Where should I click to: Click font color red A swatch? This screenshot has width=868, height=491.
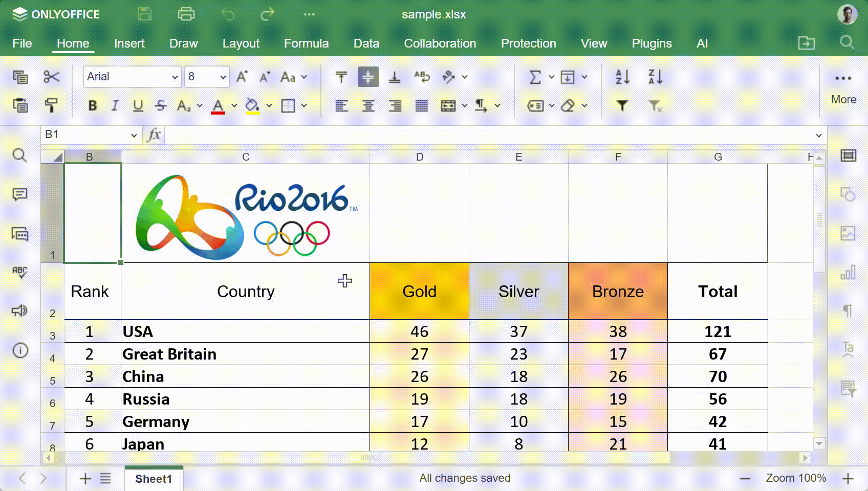click(x=218, y=106)
